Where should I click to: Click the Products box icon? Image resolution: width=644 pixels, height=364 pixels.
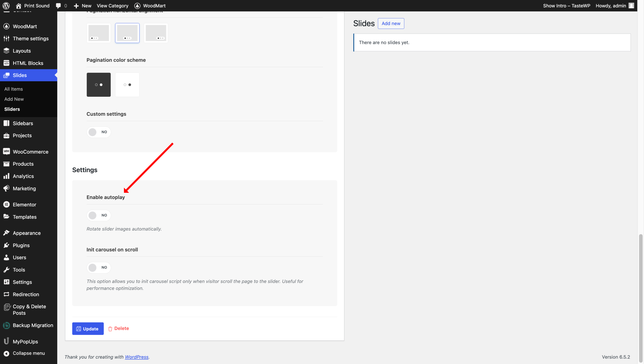6,164
